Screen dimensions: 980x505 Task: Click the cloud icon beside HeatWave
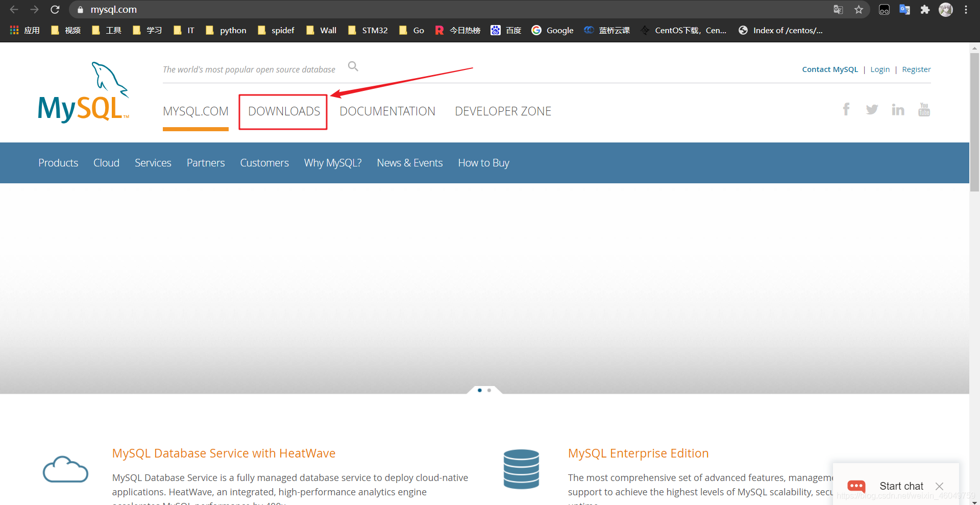coord(65,469)
